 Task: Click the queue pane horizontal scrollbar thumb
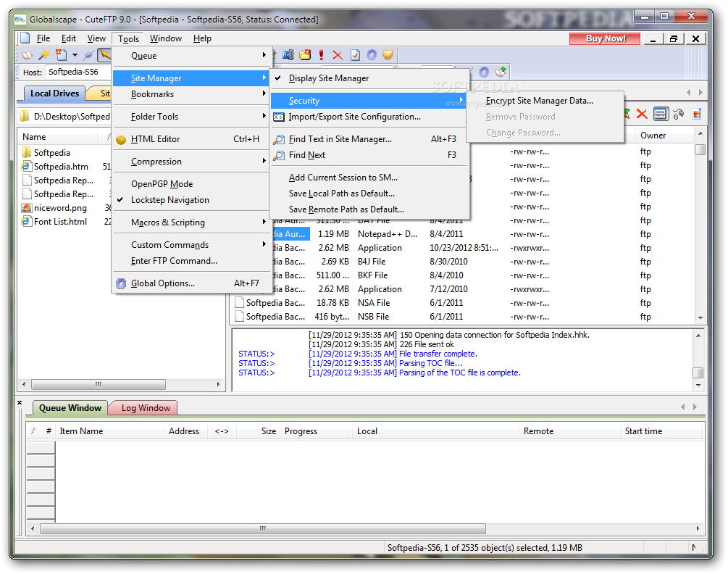coord(263,528)
